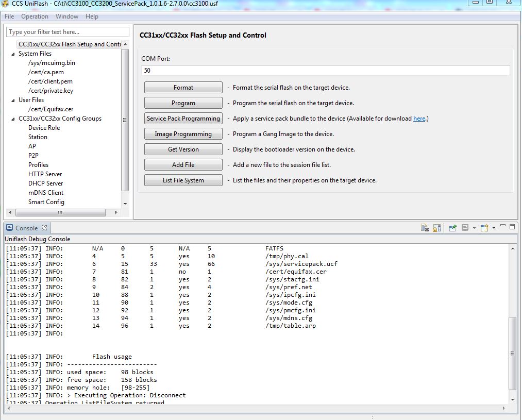Select Profiles config group
Image resolution: width=522 pixels, height=420 pixels.
point(38,165)
